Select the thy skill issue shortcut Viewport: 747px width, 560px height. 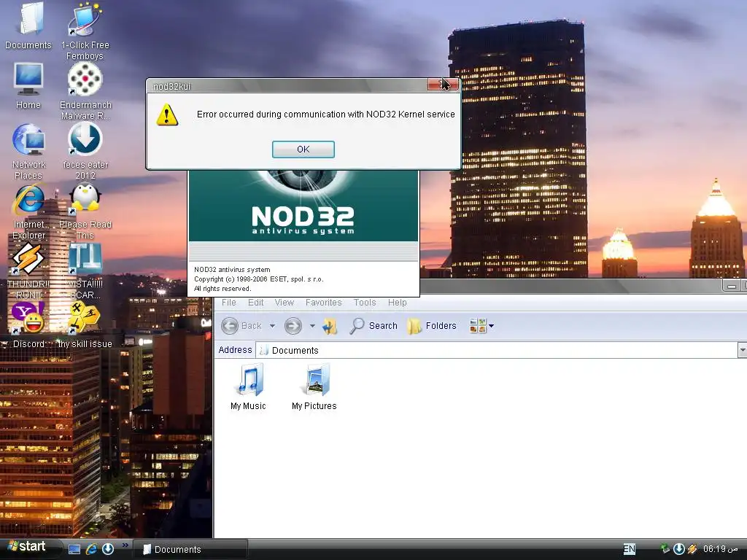click(x=85, y=326)
